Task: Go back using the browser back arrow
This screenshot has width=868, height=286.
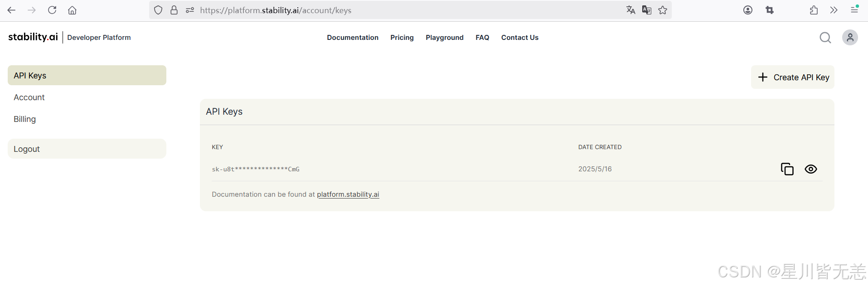Action: coord(11,10)
